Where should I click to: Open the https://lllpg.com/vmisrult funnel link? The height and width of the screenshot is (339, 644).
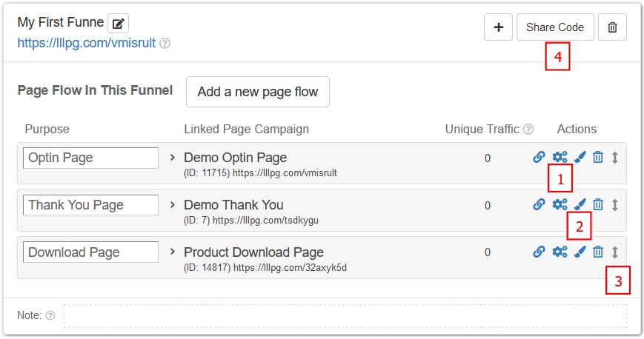(86, 43)
